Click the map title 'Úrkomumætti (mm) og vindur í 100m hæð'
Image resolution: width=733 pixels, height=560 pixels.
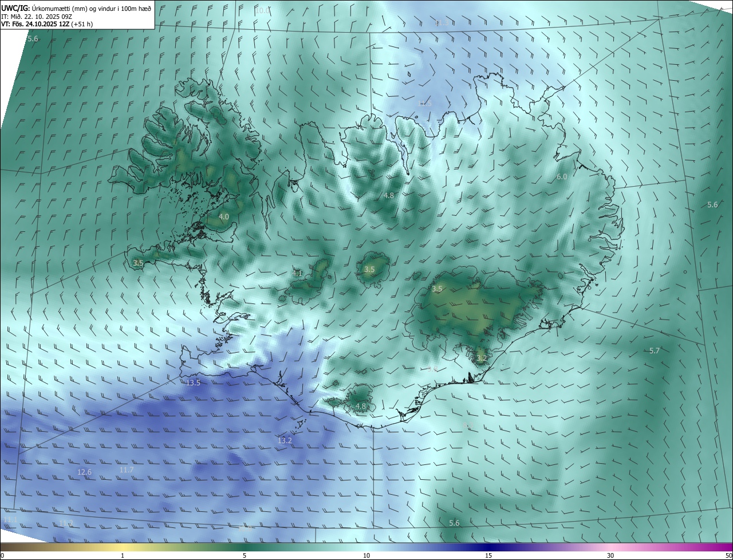click(x=92, y=7)
